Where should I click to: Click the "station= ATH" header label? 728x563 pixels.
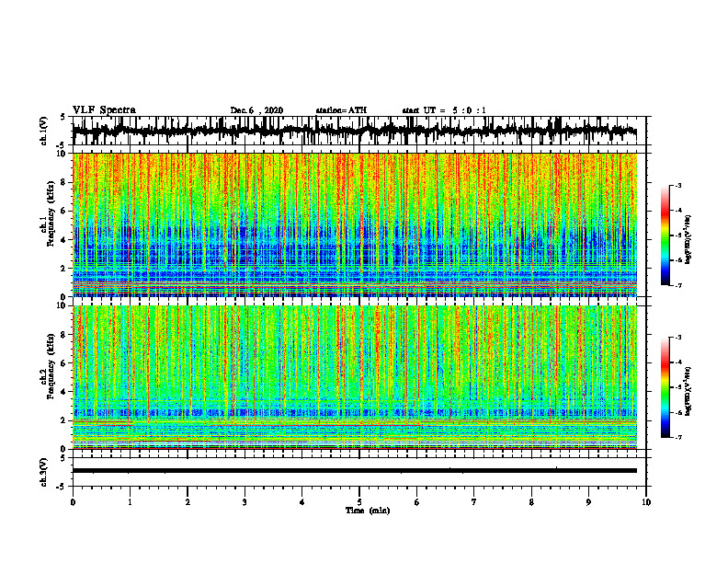tap(341, 110)
